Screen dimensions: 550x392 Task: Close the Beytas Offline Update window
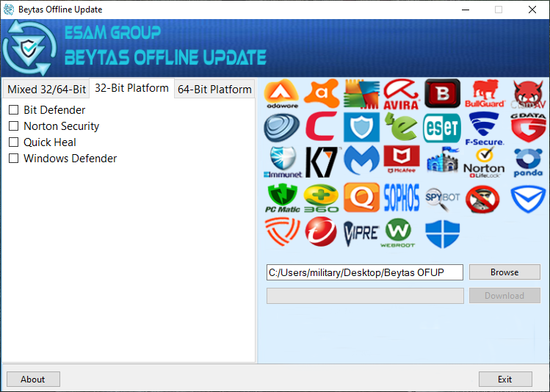click(532, 10)
